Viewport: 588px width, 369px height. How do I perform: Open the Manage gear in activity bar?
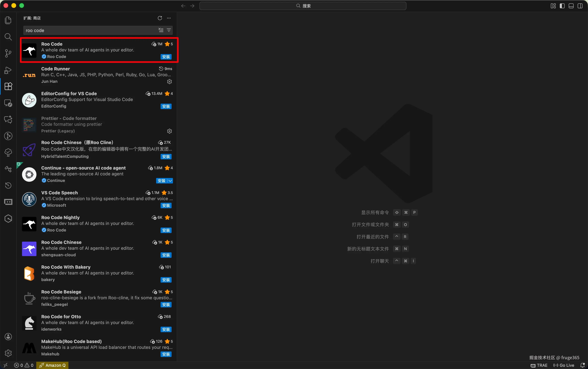click(x=8, y=353)
